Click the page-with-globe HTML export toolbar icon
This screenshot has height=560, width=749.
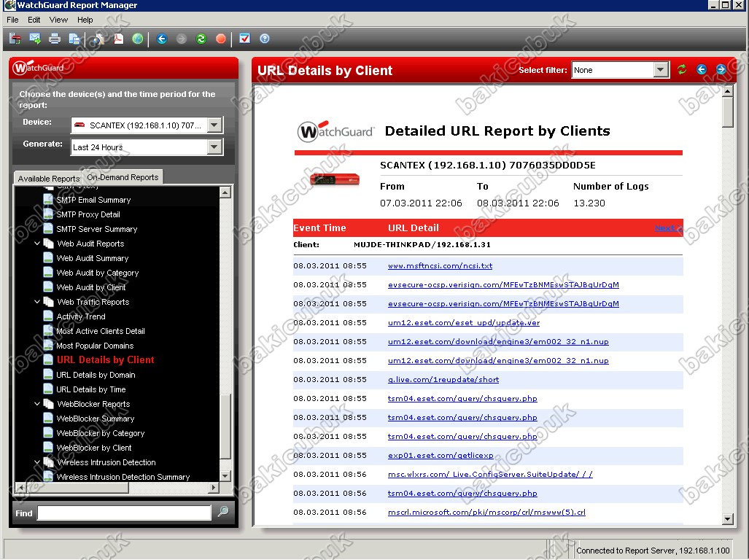pos(98,39)
